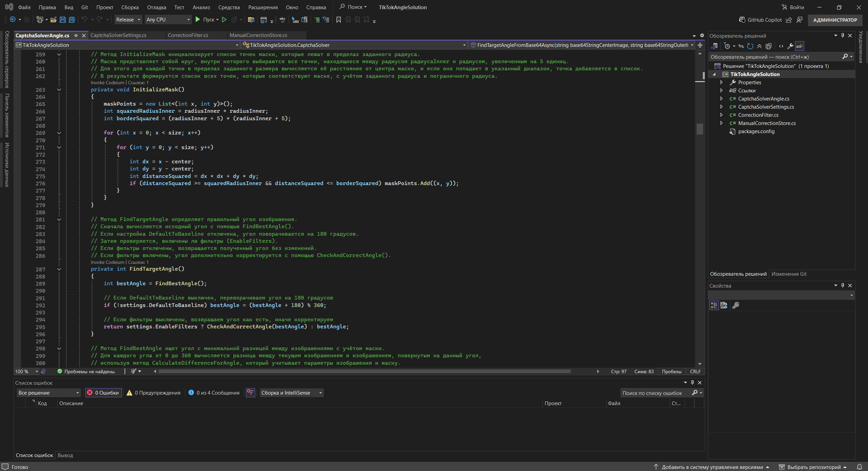The height and width of the screenshot is (471, 868).
Task: Open the Отладка menu
Action: (156, 7)
